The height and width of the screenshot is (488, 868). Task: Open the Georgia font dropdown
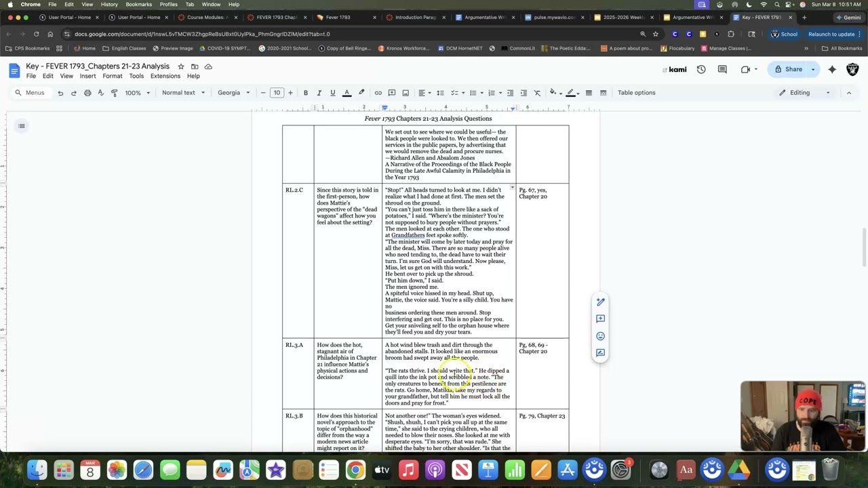pos(233,93)
